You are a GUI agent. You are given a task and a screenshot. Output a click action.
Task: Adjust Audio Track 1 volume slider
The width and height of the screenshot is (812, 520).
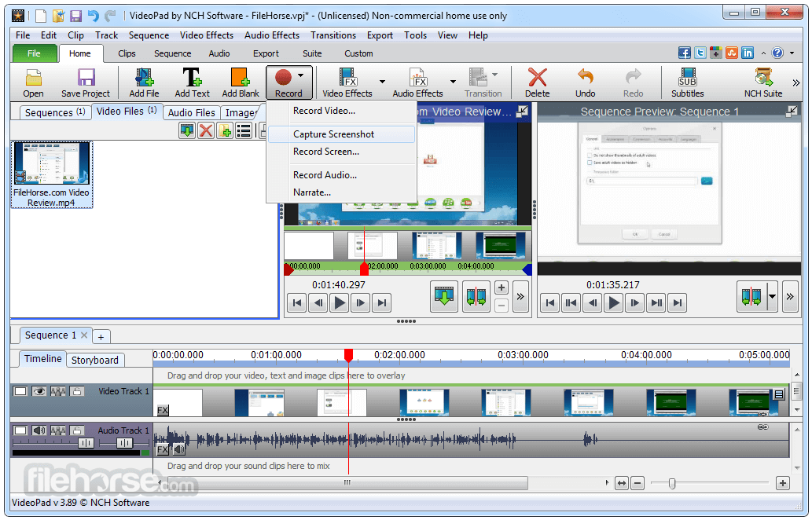[86, 443]
